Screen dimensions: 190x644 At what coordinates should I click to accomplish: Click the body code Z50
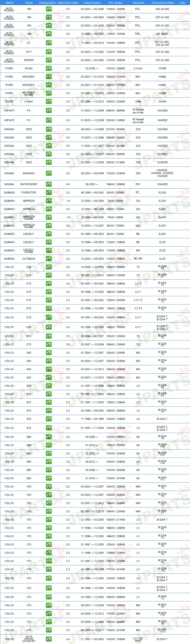coord(138,173)
